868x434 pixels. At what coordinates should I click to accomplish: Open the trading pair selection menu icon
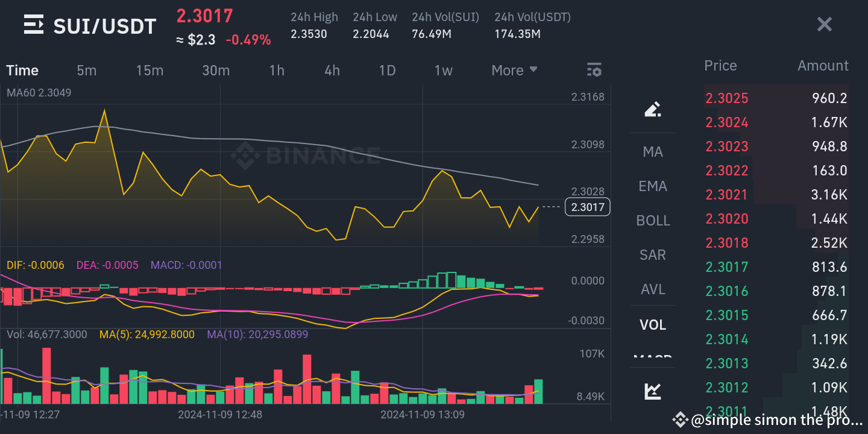click(33, 24)
